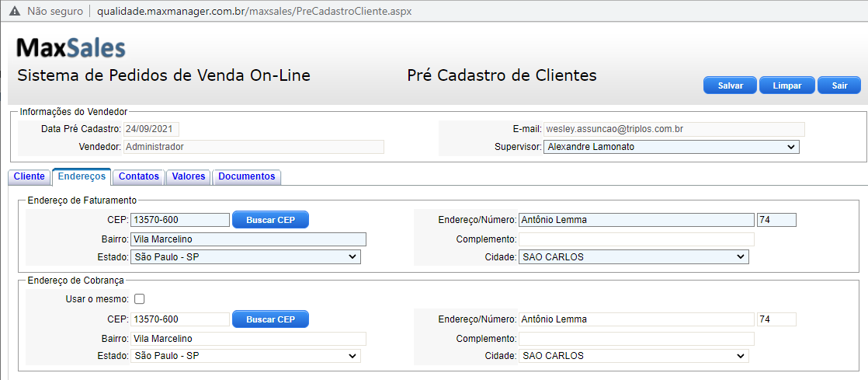Click the 'Endereço de Cobrança' group label

[x=75, y=281]
